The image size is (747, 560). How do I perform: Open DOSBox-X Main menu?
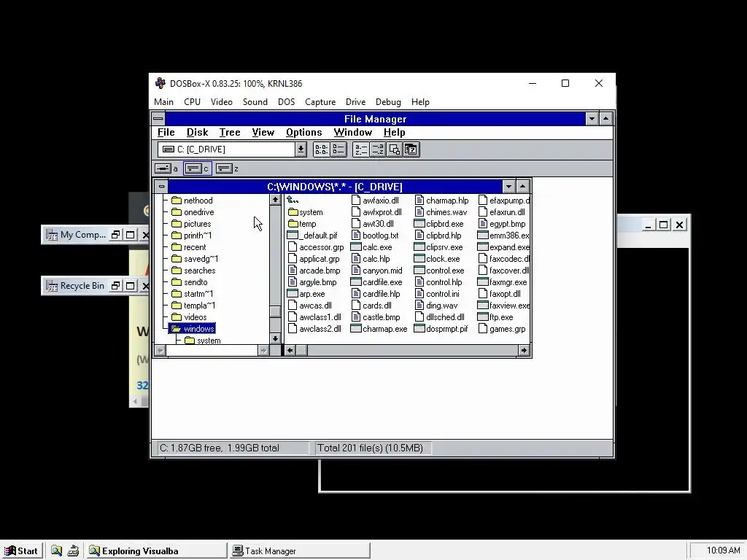164,102
